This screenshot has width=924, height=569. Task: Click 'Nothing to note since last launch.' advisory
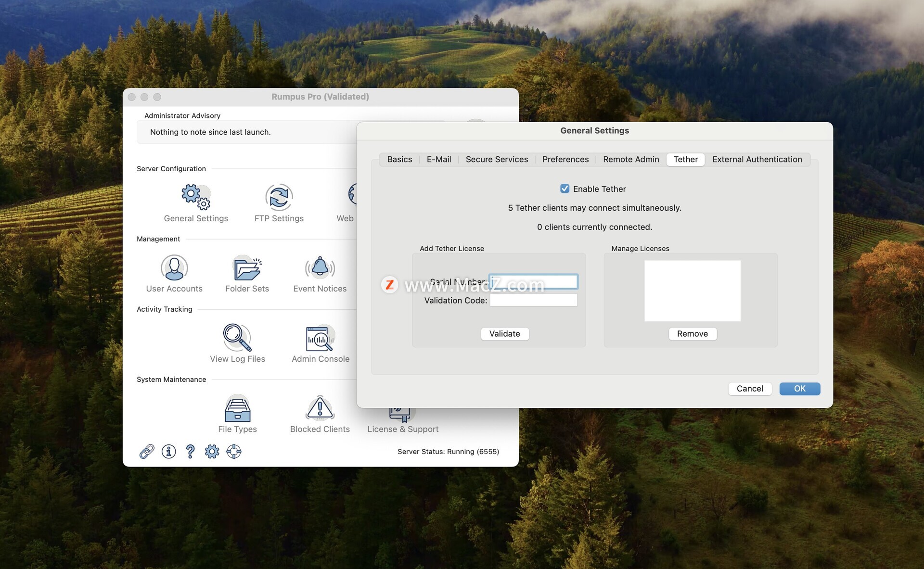pos(210,132)
